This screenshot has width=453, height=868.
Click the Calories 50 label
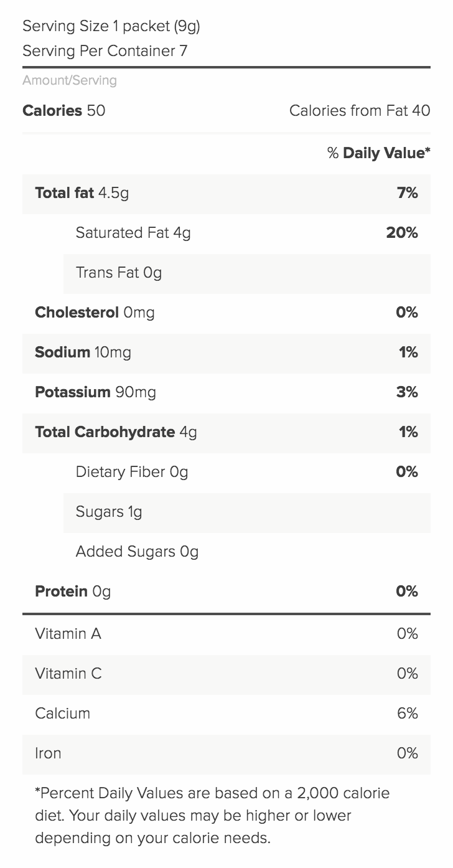[x=64, y=111]
